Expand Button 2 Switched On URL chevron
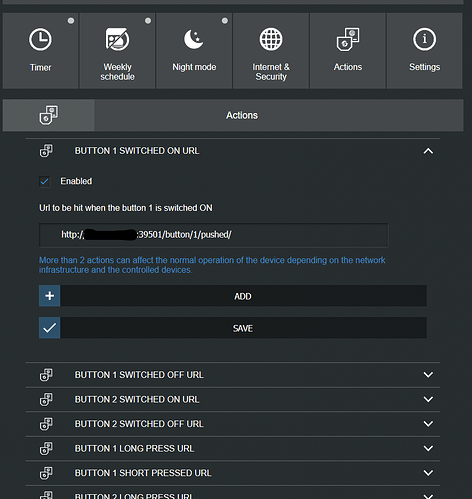This screenshot has width=472, height=499. tap(428, 399)
